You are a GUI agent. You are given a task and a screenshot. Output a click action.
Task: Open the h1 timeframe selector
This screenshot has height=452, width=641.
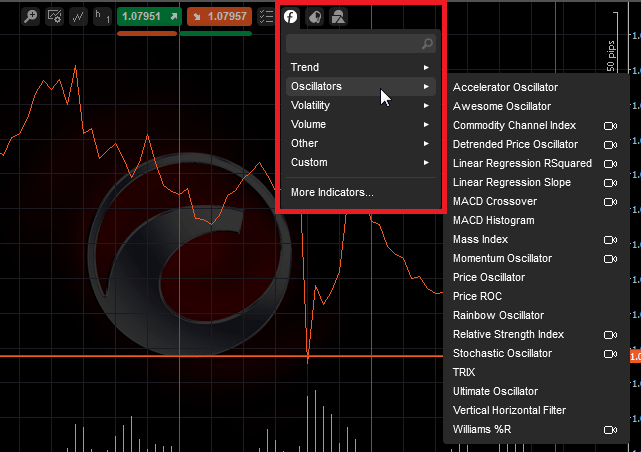coord(102,16)
